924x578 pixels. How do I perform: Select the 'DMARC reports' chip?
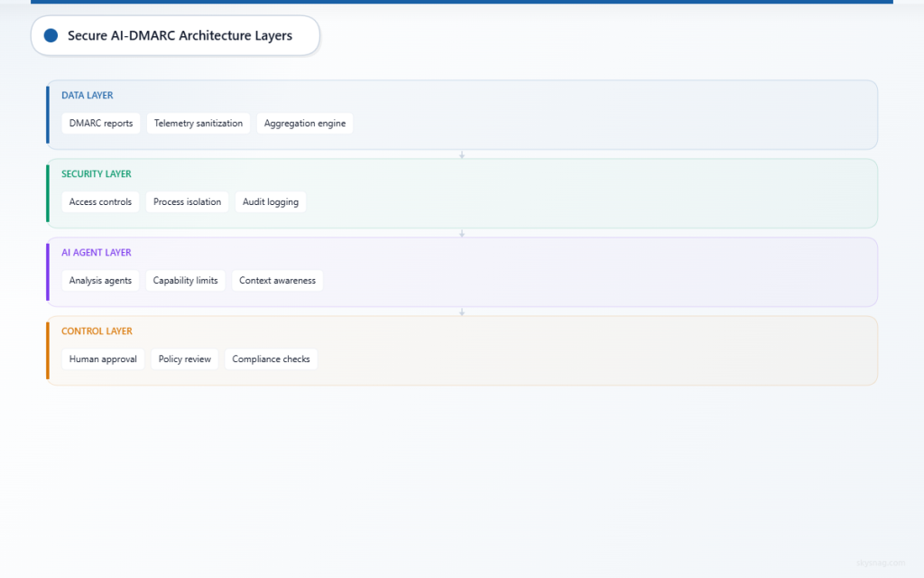coord(101,123)
